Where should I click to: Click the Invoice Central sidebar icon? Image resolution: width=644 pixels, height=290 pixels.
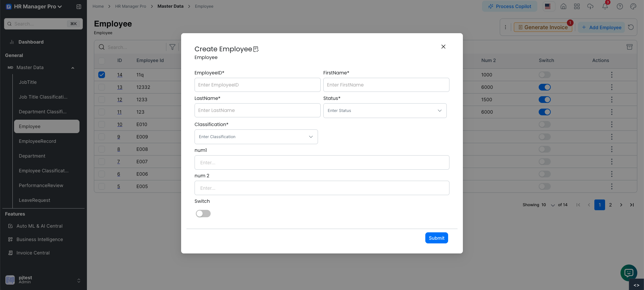pos(10,253)
